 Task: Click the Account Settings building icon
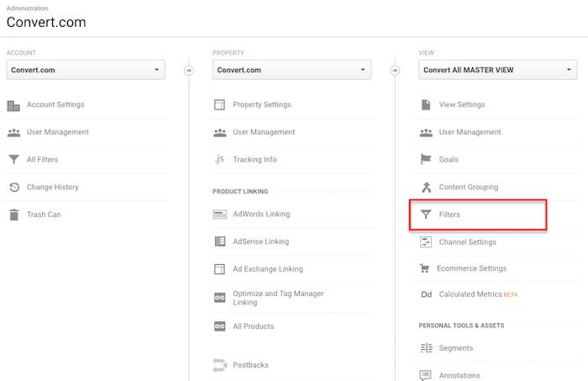click(x=13, y=105)
